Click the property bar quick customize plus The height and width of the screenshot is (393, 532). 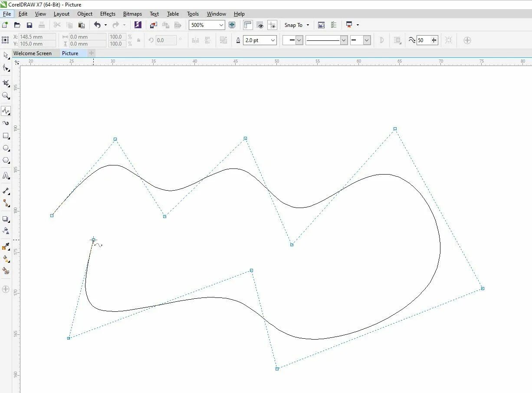click(x=467, y=40)
